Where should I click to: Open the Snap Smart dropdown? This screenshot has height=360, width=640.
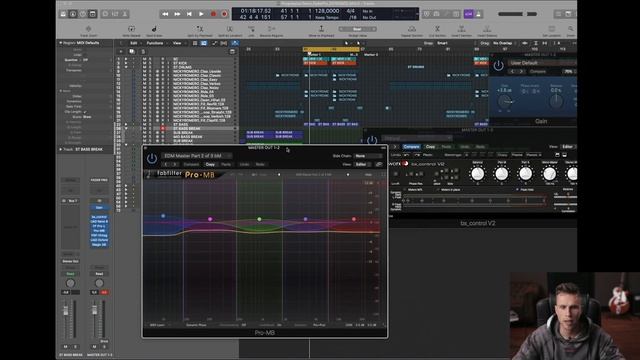pos(443,43)
